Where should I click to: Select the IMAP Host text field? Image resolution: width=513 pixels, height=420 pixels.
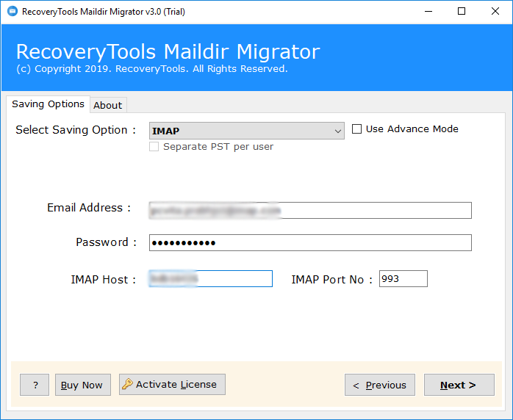click(211, 278)
